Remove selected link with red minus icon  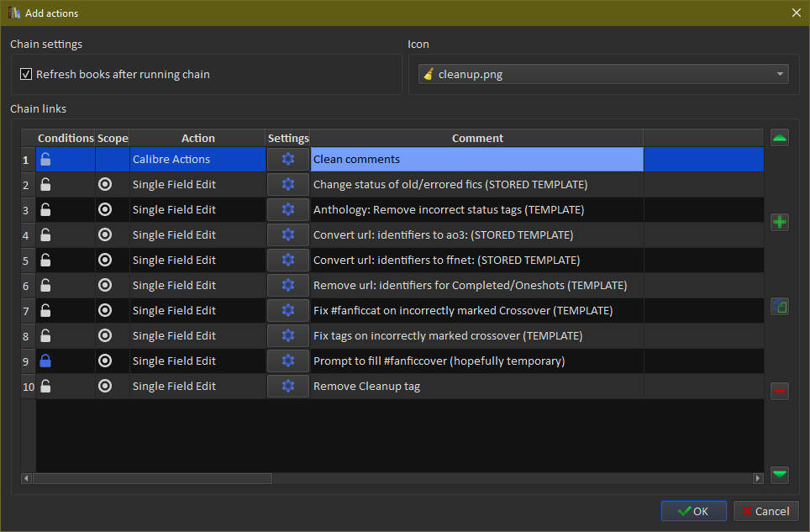coord(780,391)
